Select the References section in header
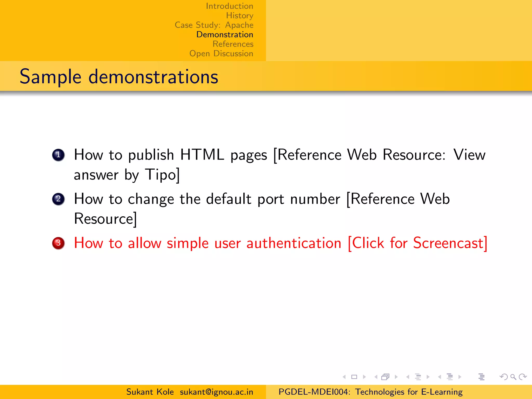Image resolution: width=532 pixels, height=399 pixels. coord(233,44)
